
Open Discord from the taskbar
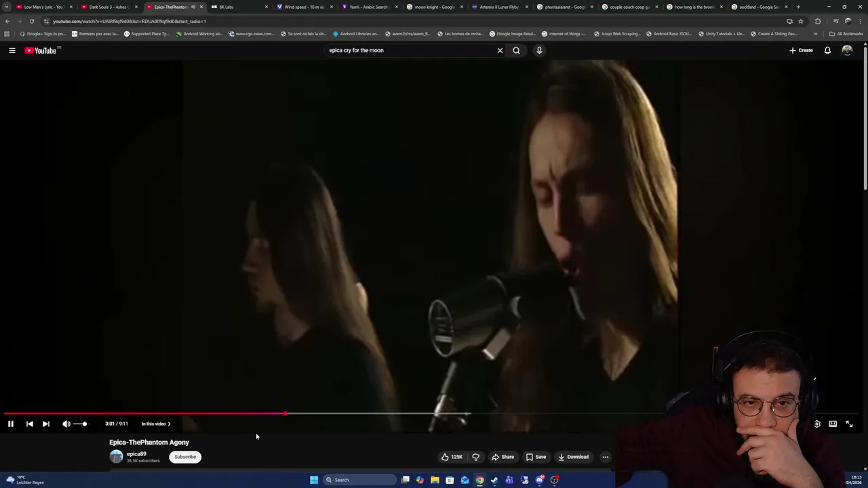pos(539,480)
